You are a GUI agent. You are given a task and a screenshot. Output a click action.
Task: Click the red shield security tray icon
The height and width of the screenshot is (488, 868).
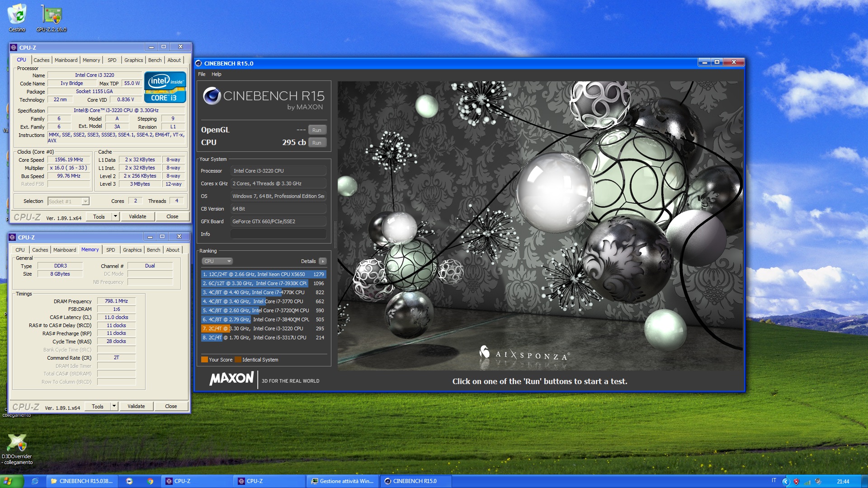point(797,482)
